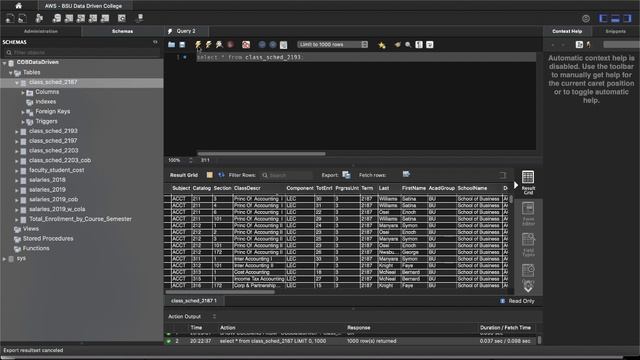
Task: Create a new function toolbar icon
Action: coord(105,18)
